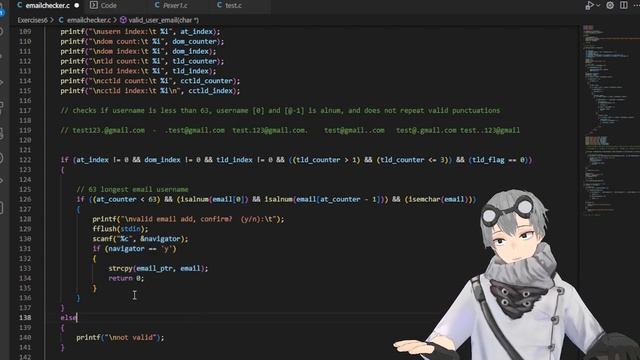640x360 pixels.
Task: Click the Run/Debug play icon
Action: click(589, 5)
